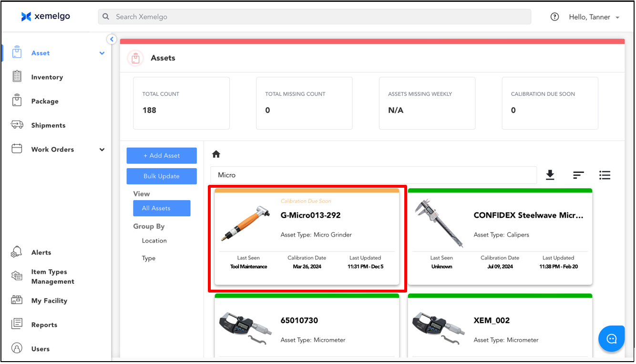Click the Asset sidebar icon

pos(17,52)
